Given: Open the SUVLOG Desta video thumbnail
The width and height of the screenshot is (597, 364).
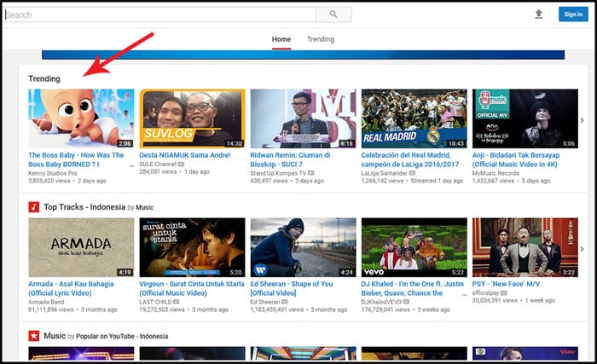Looking at the screenshot, I should click(x=192, y=118).
